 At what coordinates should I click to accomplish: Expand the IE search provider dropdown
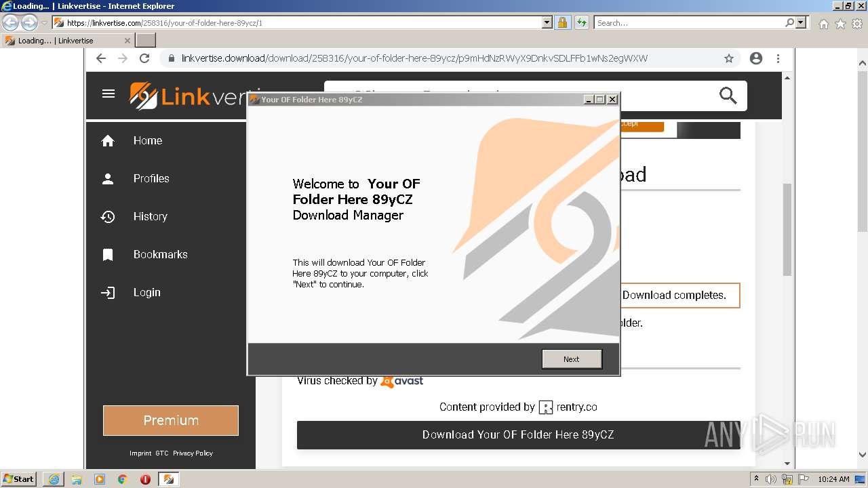(802, 22)
